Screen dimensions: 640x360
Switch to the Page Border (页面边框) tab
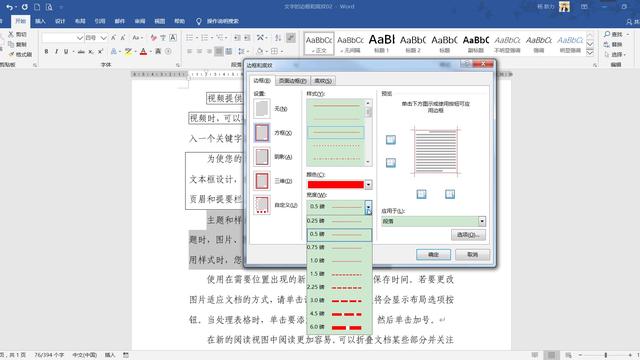coord(292,81)
